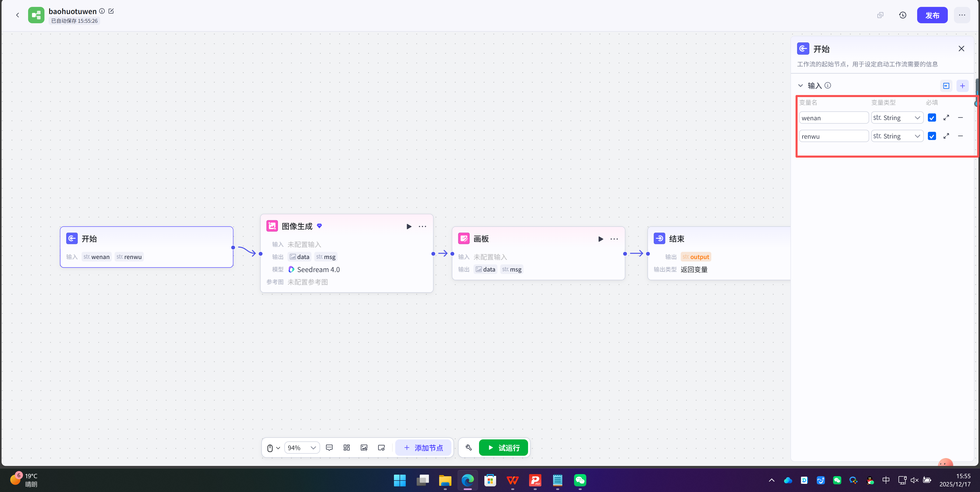Click the import inputs icon beside the plus
This screenshot has width=980, height=492.
(x=946, y=86)
